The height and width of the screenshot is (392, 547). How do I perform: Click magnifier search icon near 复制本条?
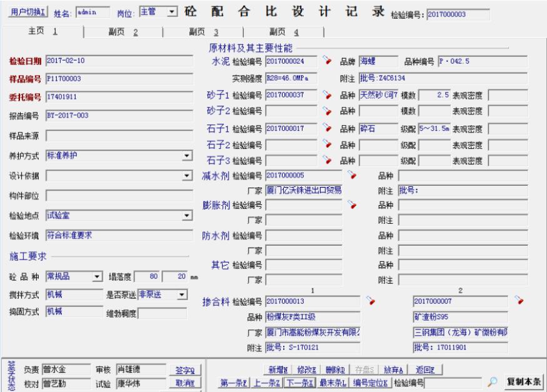492,382
